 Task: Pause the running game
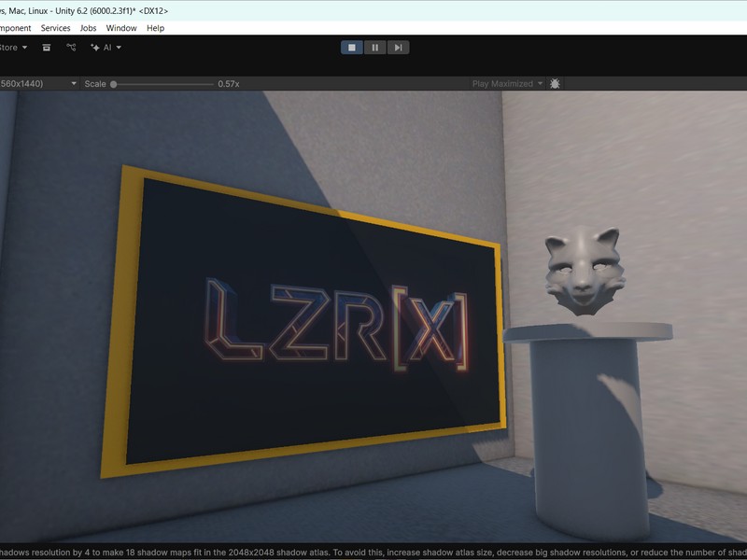coord(375,48)
